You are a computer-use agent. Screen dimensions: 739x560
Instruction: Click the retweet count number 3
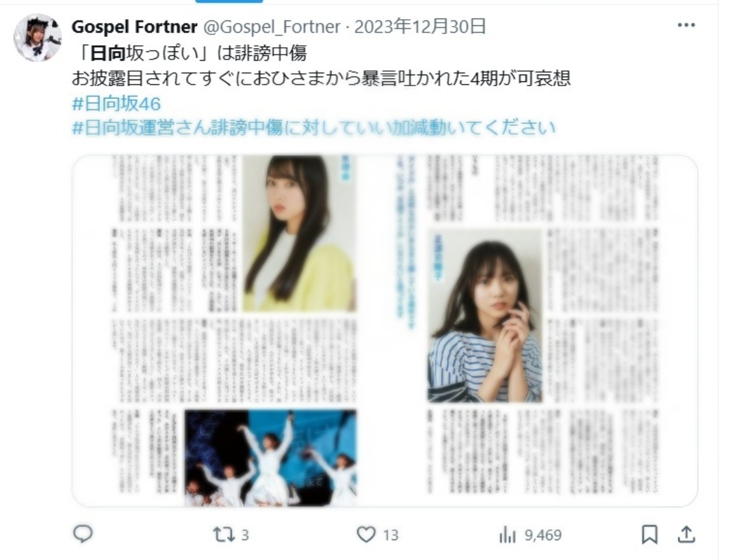click(245, 535)
